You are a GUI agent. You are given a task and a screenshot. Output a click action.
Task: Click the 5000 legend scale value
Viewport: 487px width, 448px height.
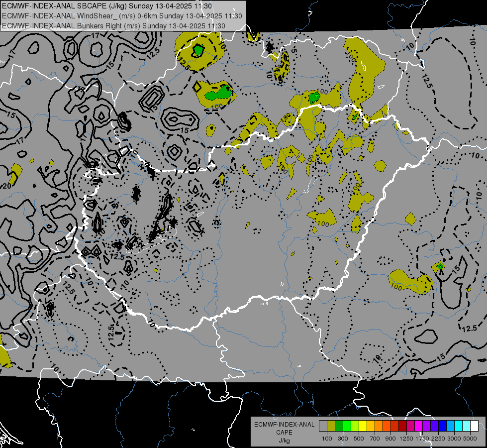tap(470, 439)
